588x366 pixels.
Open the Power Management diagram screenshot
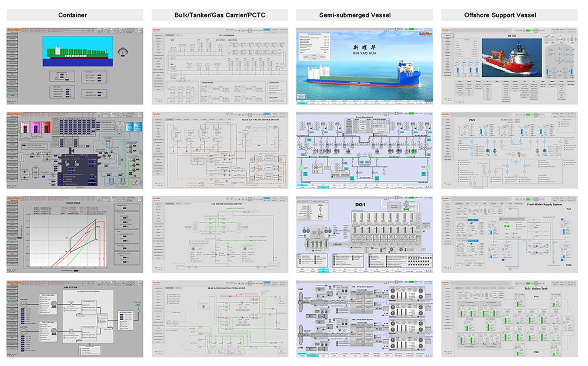click(x=365, y=150)
